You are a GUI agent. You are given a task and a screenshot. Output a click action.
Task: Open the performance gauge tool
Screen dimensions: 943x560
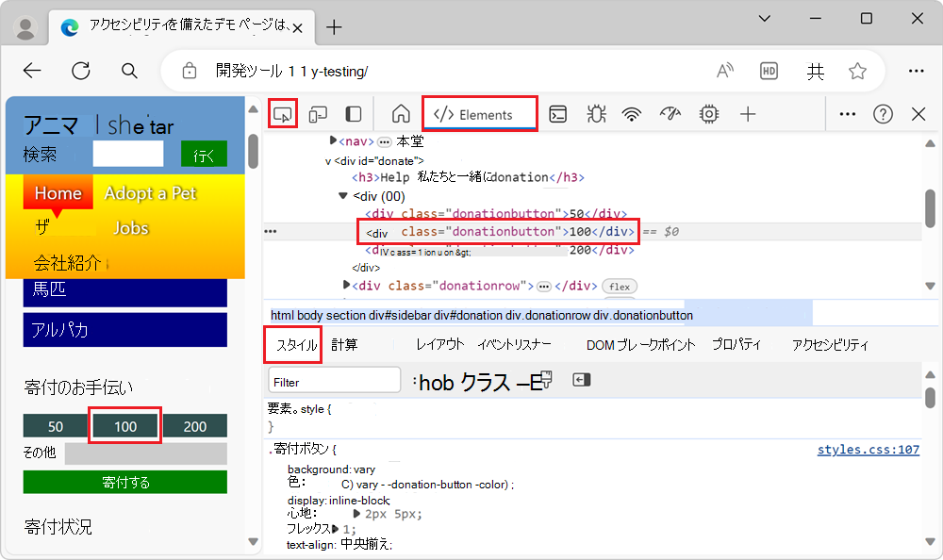(670, 113)
